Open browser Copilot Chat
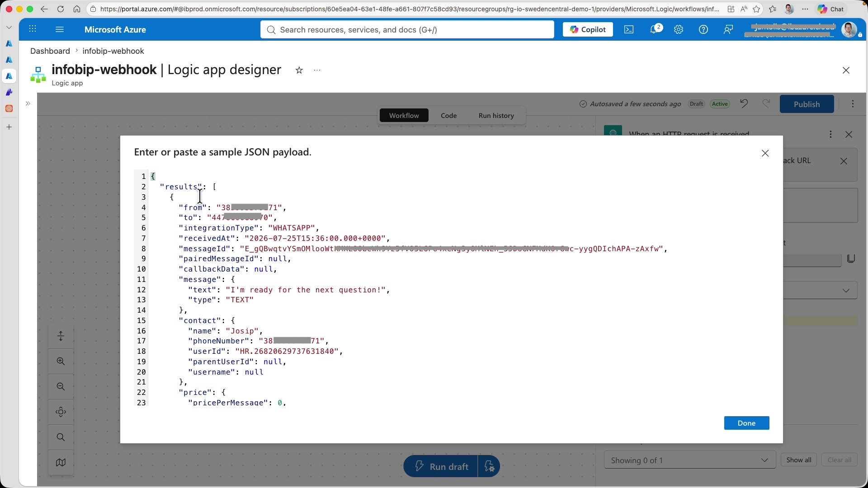 click(x=831, y=9)
